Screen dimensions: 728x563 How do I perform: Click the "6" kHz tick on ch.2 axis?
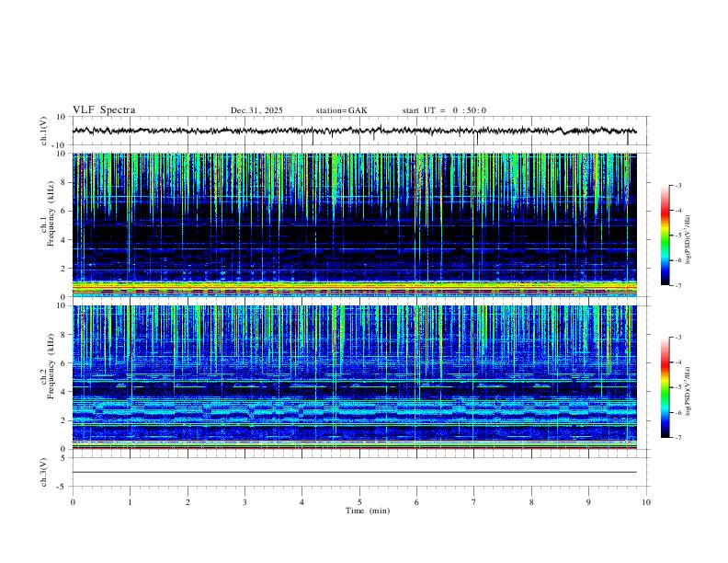click(64, 363)
